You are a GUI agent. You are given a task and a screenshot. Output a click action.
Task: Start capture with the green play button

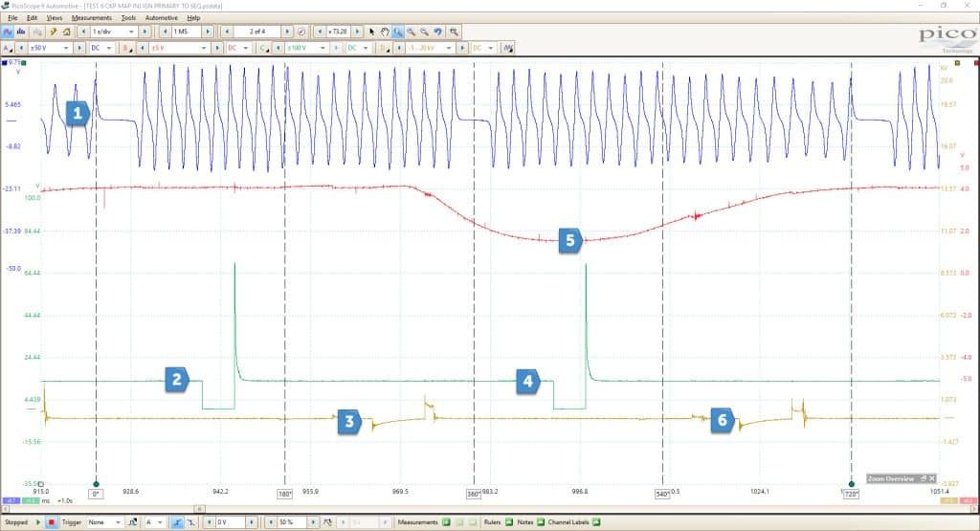pos(38,522)
